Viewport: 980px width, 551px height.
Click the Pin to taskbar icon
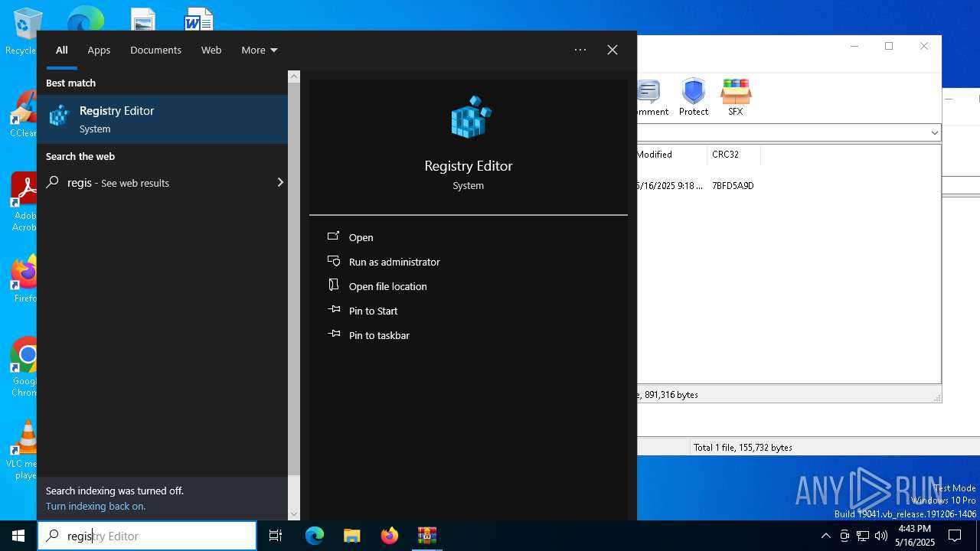click(334, 334)
